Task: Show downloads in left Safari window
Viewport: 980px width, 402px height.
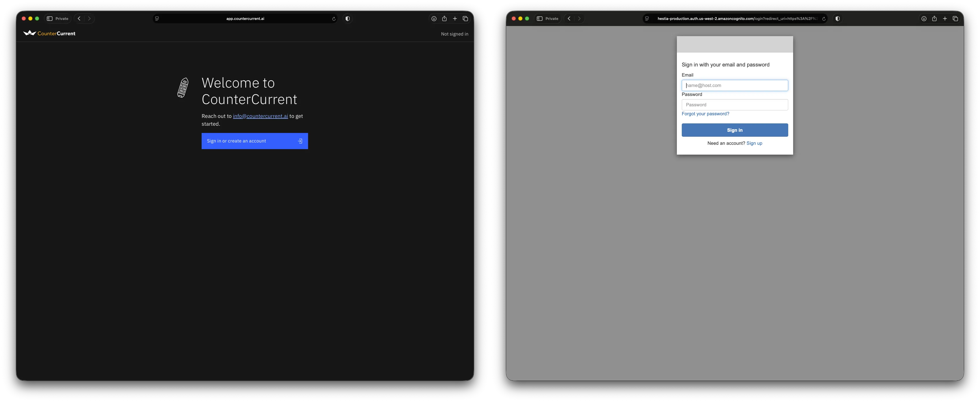Action: [434, 18]
